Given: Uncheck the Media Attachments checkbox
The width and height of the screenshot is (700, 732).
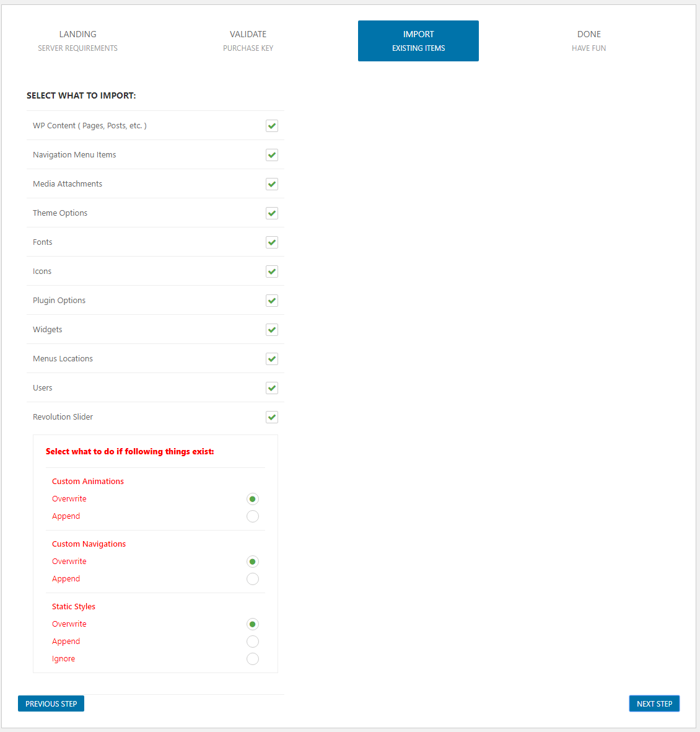Looking at the screenshot, I should tap(271, 184).
